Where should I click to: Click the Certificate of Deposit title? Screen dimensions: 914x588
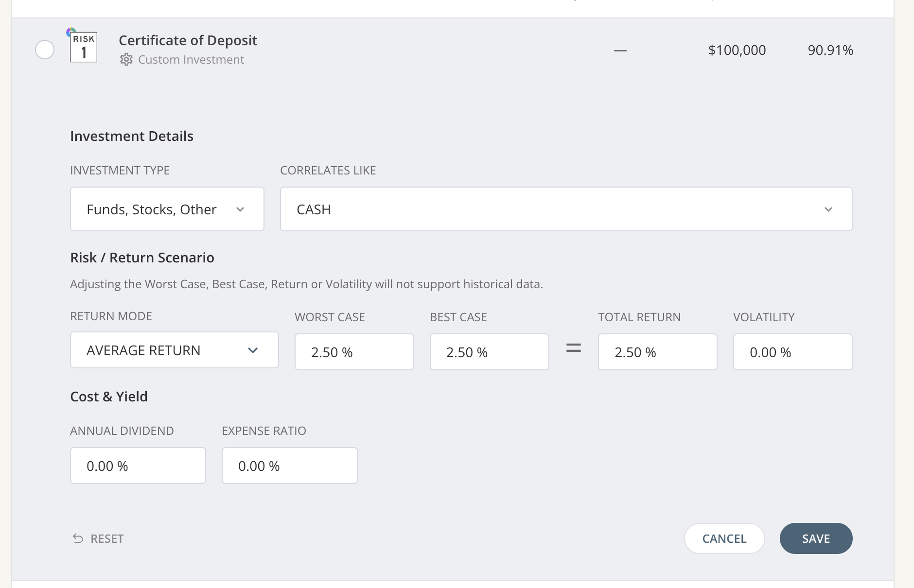pos(188,40)
